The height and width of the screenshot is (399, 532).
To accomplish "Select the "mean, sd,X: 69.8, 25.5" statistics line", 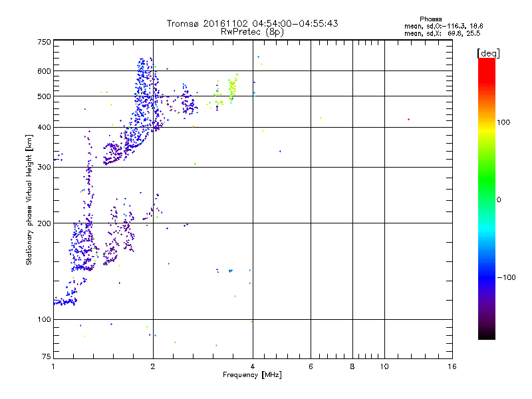I will point(442,33).
